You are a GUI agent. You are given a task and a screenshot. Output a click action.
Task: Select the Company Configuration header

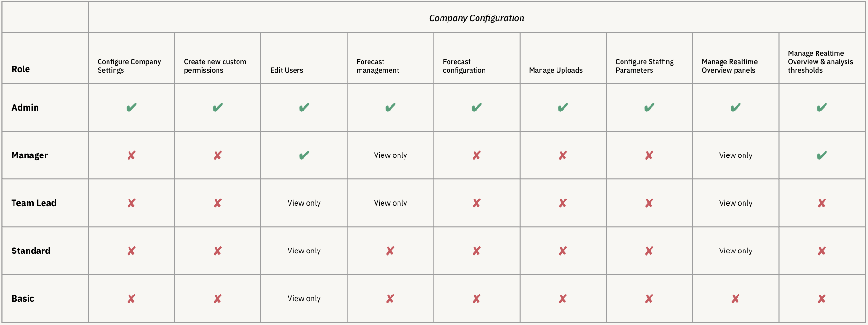[x=477, y=18]
